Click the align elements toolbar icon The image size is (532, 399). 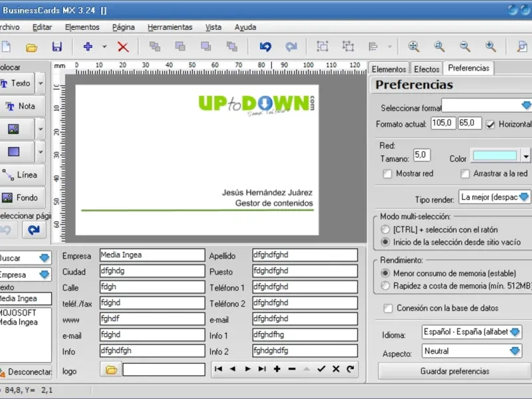373,46
